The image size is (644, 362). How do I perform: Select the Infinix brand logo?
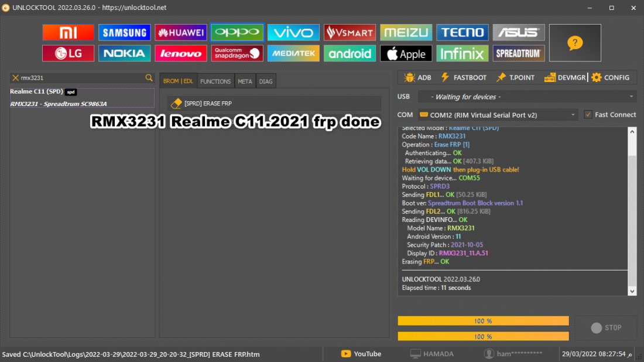pos(462,53)
